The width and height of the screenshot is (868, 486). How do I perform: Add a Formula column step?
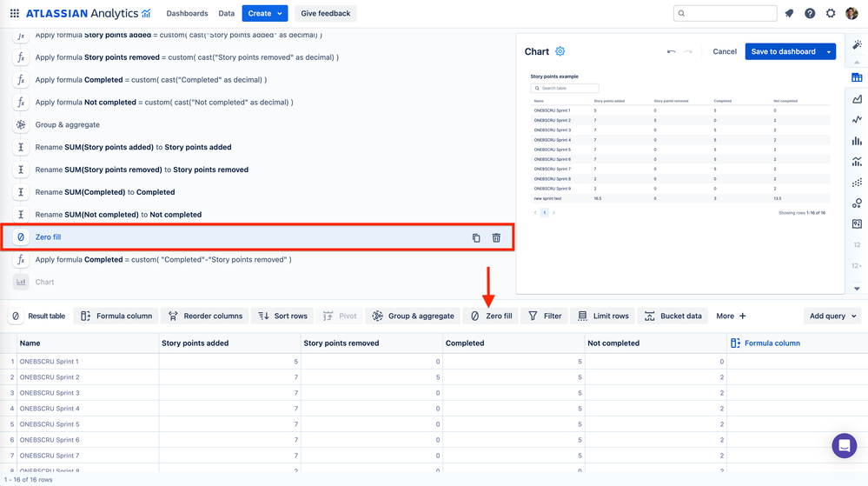coord(116,316)
